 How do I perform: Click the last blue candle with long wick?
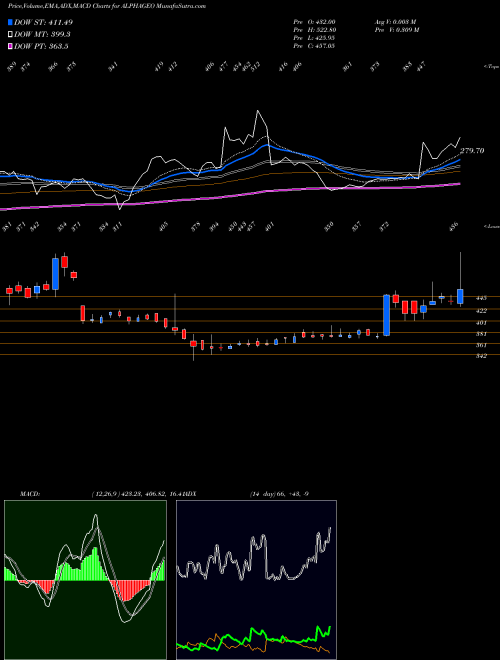[460, 296]
